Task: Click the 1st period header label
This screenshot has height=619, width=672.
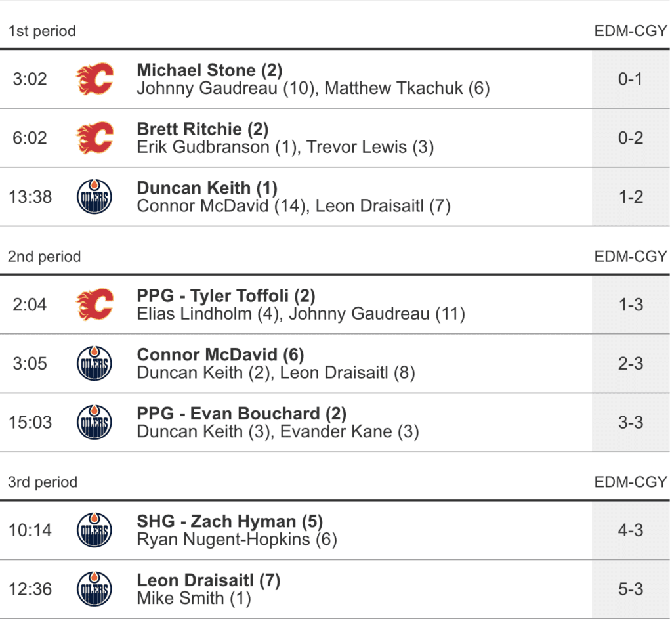Action: point(42,31)
